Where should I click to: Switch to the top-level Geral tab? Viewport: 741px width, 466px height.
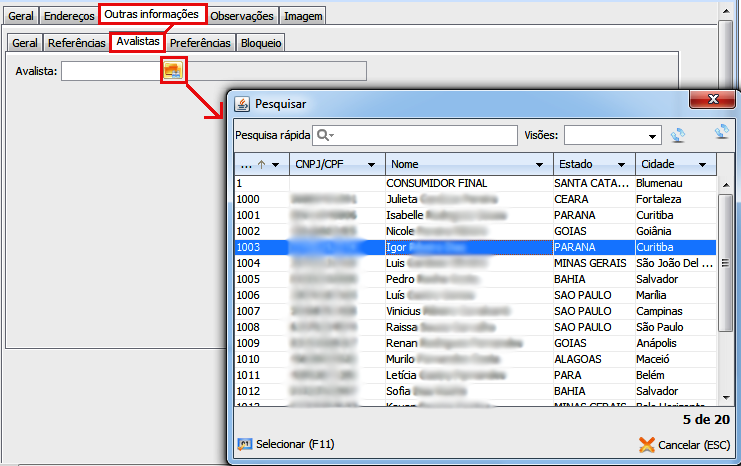click(x=21, y=16)
